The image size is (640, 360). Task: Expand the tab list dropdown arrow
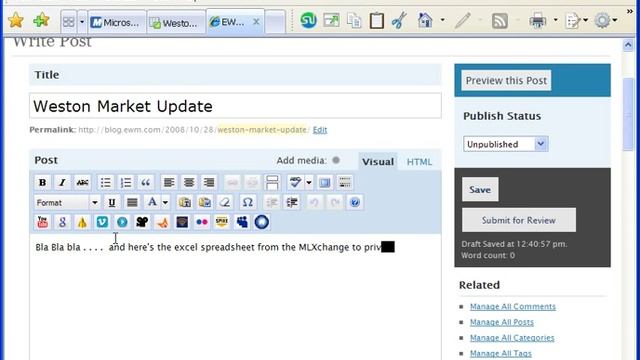(x=82, y=22)
